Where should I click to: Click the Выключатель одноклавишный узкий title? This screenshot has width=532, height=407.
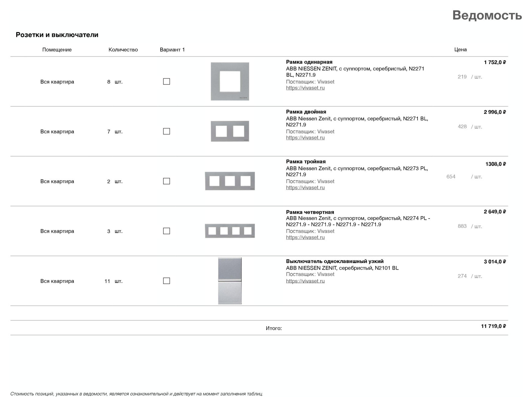(335, 262)
